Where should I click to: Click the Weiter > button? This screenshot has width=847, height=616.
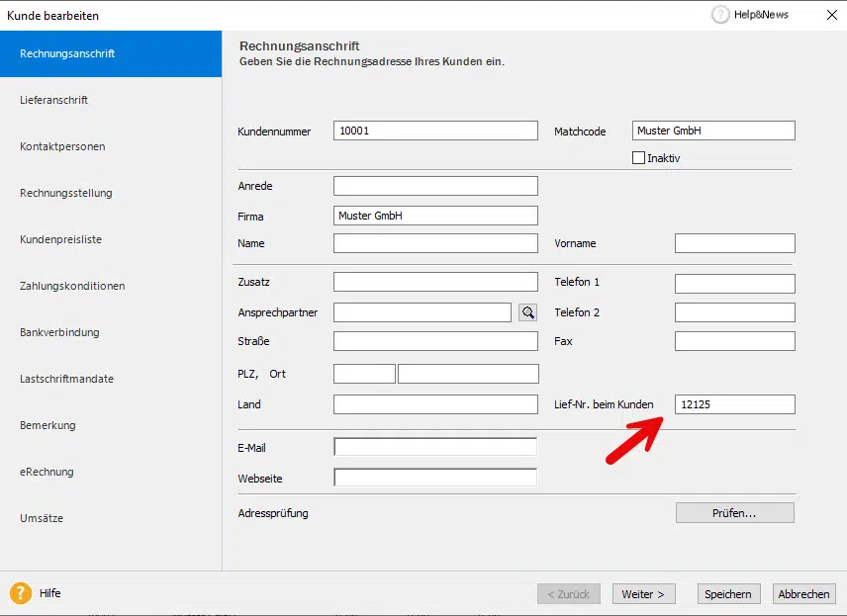643,594
